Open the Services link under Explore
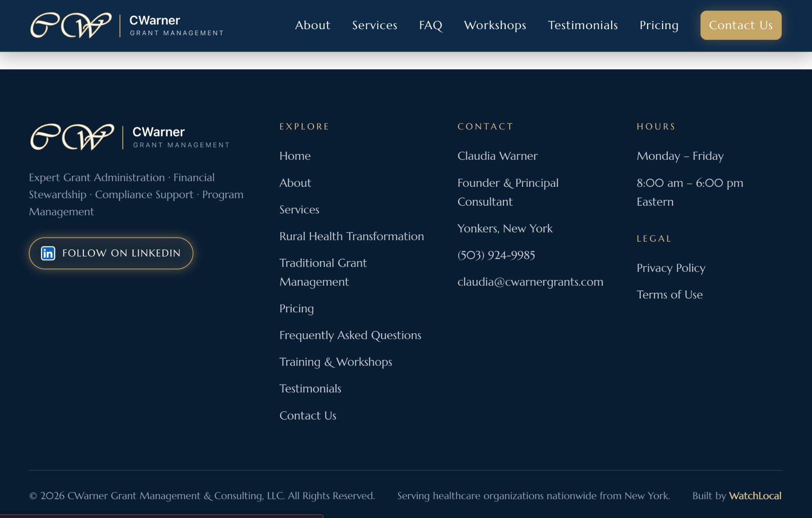 point(299,210)
